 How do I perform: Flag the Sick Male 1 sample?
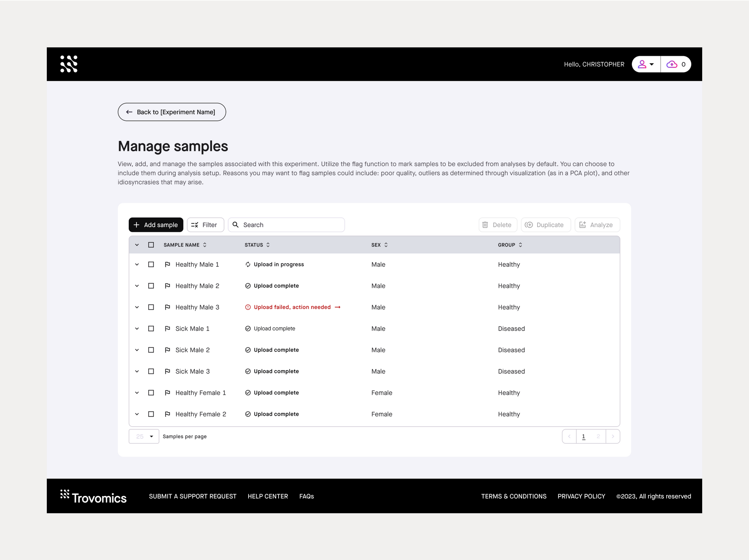click(167, 329)
